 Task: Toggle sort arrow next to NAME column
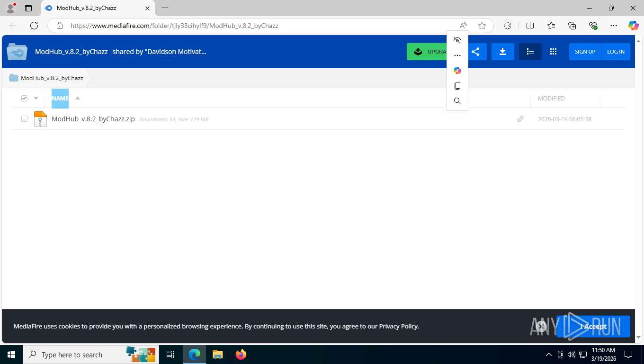[x=78, y=98]
